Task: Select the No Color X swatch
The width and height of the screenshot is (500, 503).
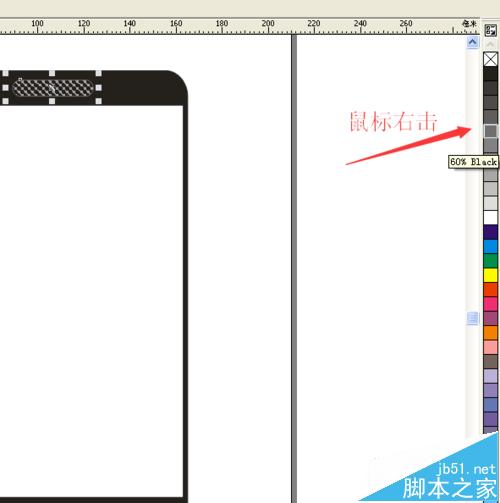Action: pos(490,59)
